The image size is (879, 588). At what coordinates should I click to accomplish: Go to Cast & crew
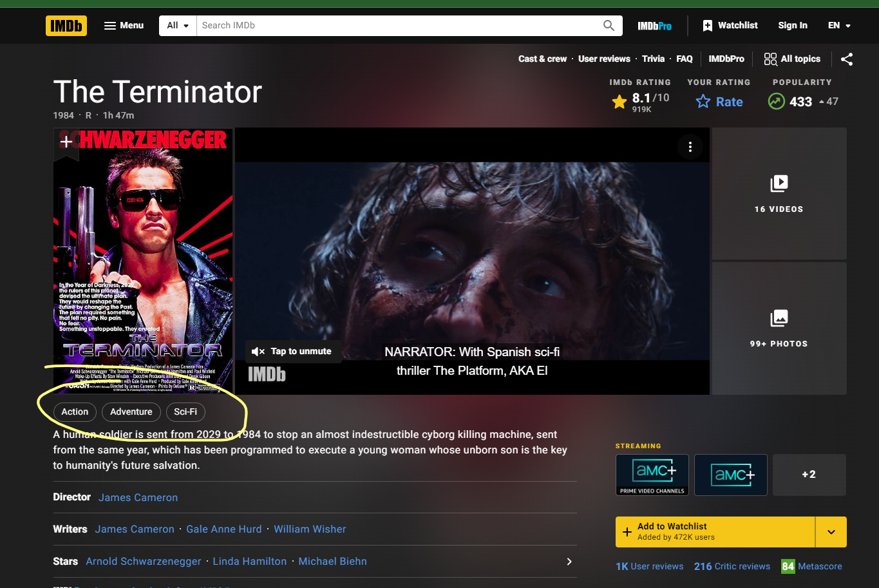542,59
